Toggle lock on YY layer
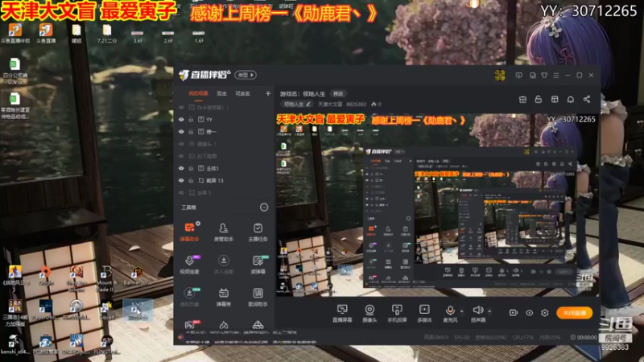Screen dimensions: 644x362 tap(191, 119)
